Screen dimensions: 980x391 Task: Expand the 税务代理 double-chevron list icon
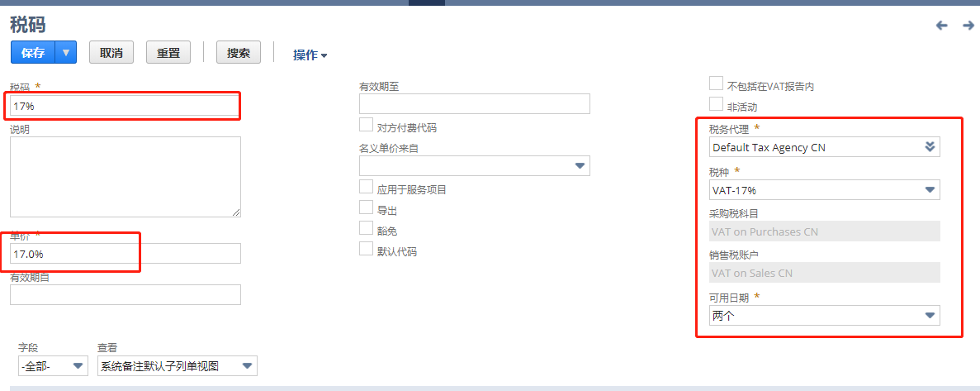930,147
